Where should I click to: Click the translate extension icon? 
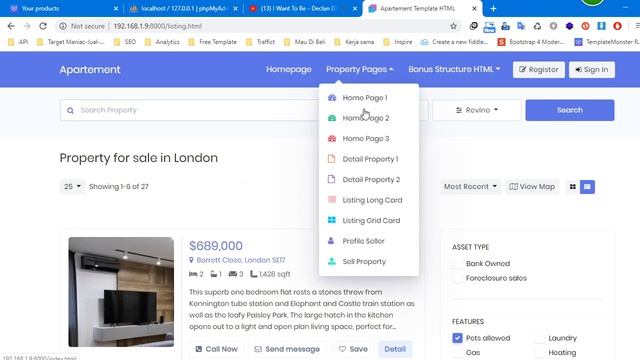tap(521, 26)
